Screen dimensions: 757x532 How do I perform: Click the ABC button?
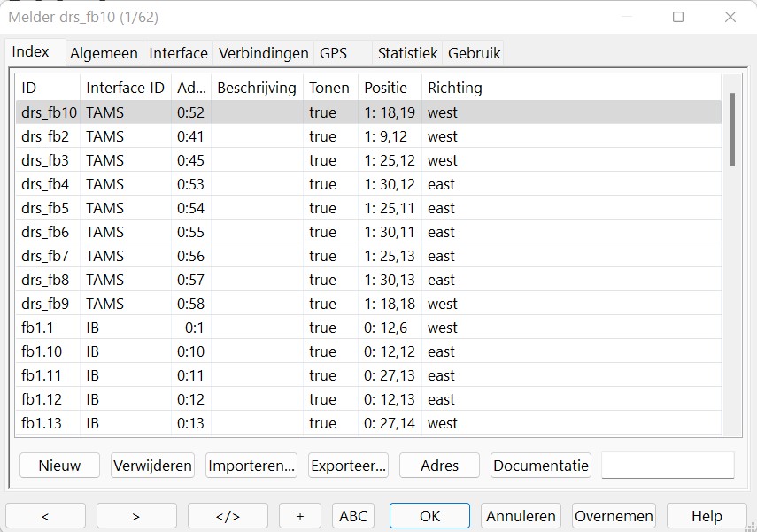353,516
